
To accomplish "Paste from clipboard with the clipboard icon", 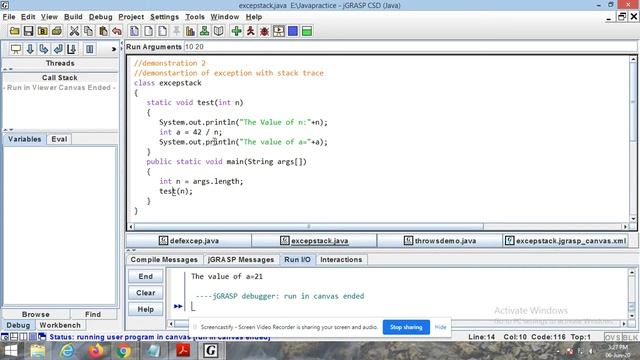I will (103, 31).
